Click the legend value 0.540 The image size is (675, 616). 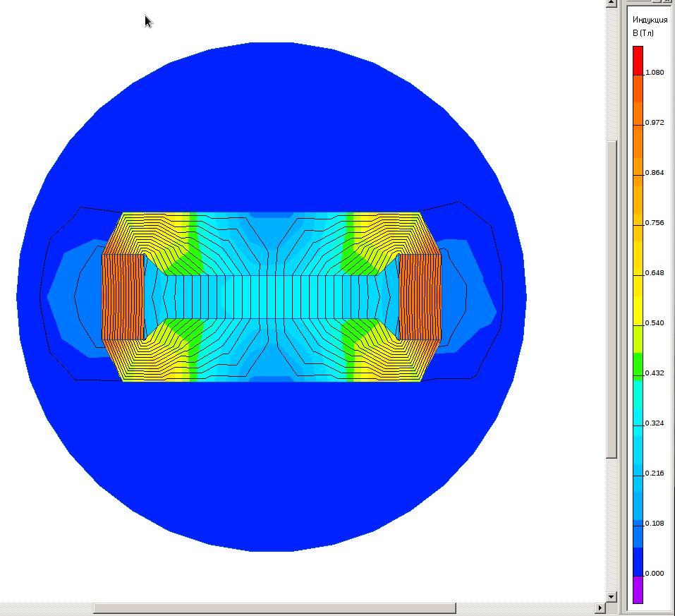(655, 322)
